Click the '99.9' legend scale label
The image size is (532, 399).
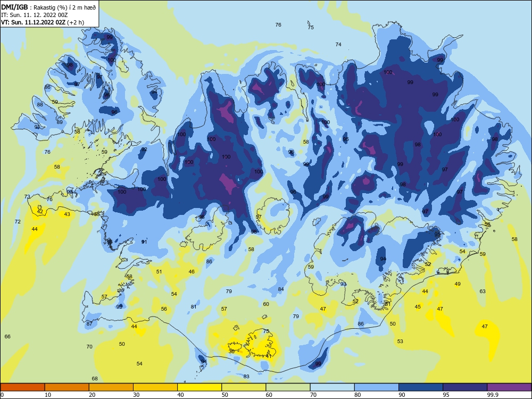tap(493, 395)
